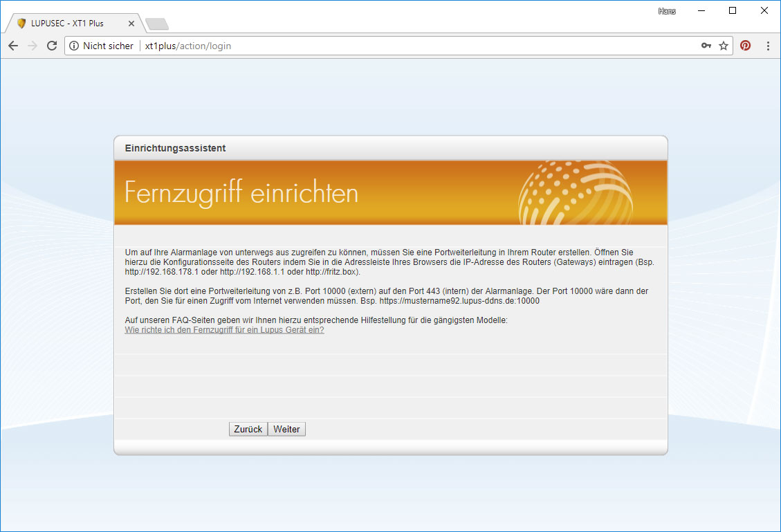Minimize the browser window
The height and width of the screenshot is (532, 781).
pos(701,10)
